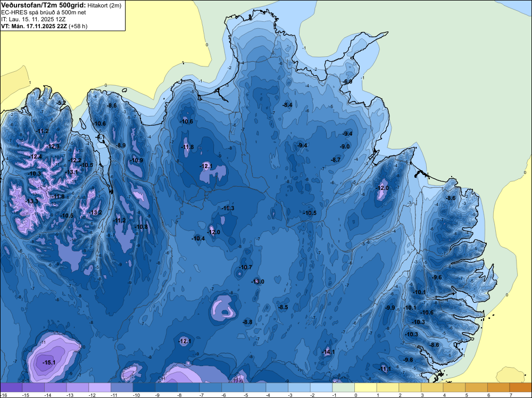Click the Veðurstofan/T2m 500grid title text

[44, 5]
